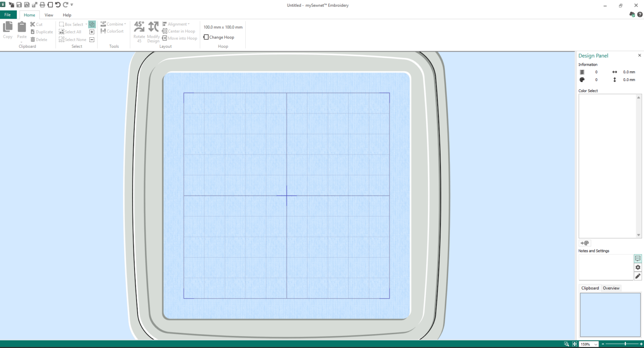Click the Print icon in quick access toolbar
644x348 pixels.
click(x=42, y=5)
